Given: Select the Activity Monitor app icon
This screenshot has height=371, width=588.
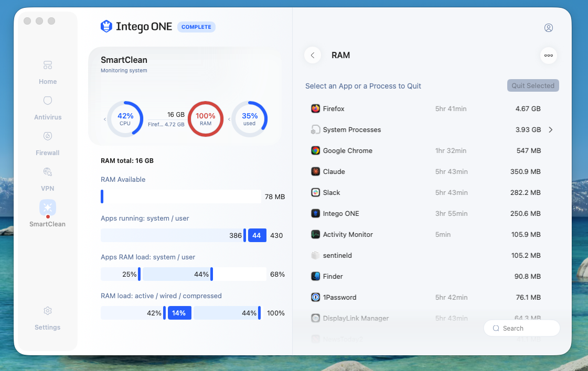Looking at the screenshot, I should 315,235.
